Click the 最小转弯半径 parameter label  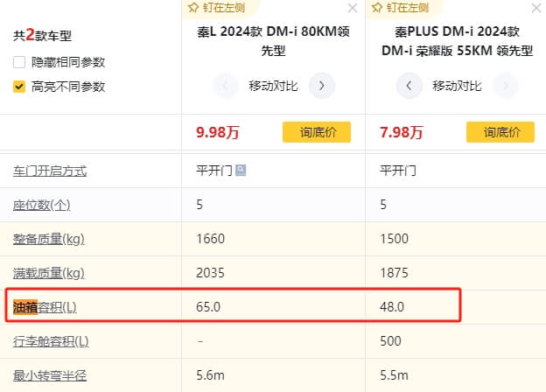tap(50, 375)
